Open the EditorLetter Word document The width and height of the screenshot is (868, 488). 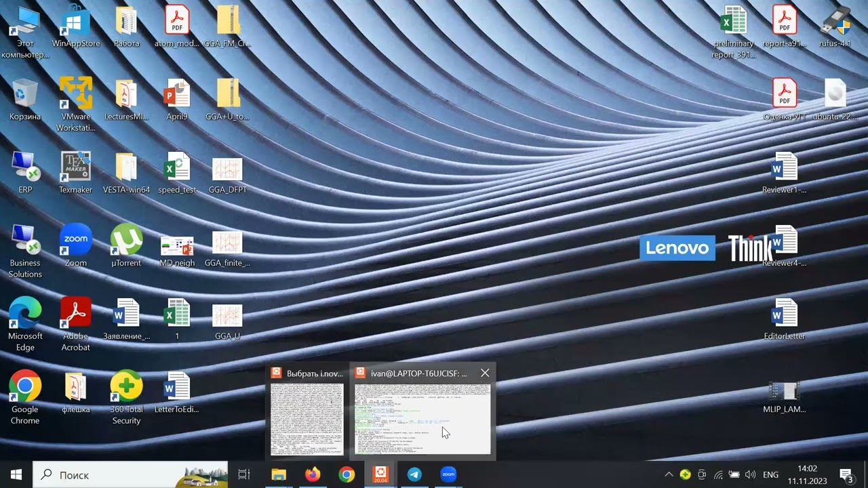[785, 320]
